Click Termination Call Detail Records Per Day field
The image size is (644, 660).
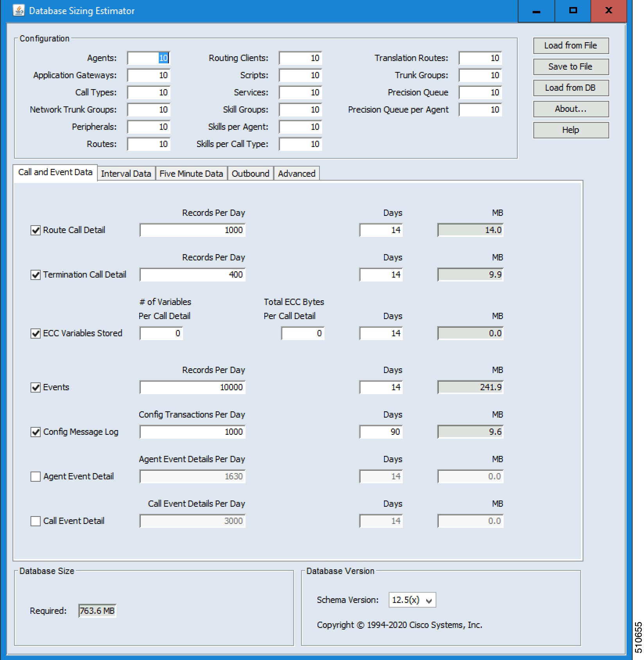[192, 275]
